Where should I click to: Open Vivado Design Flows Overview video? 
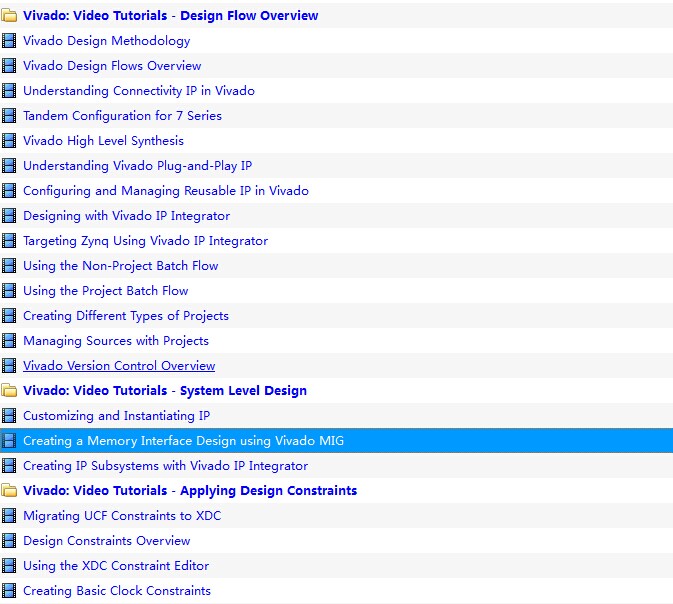112,66
